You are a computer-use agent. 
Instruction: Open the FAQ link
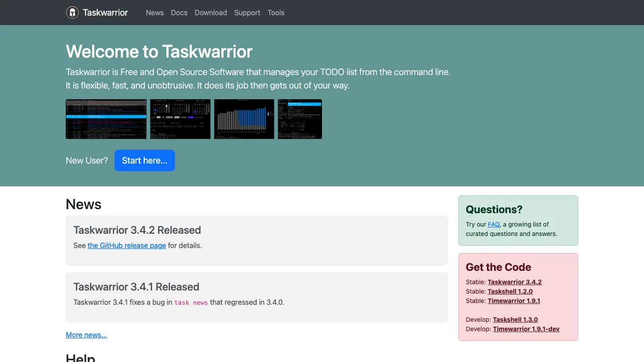pyautogui.click(x=494, y=224)
